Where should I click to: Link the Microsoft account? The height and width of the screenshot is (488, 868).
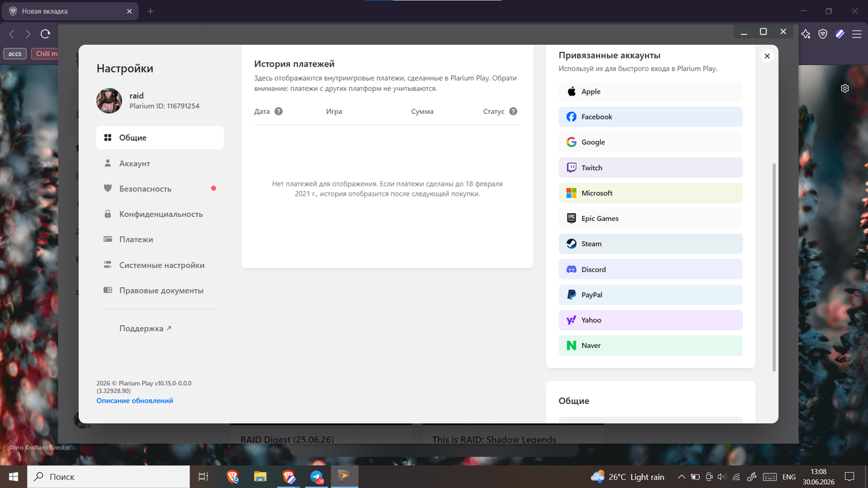point(650,193)
